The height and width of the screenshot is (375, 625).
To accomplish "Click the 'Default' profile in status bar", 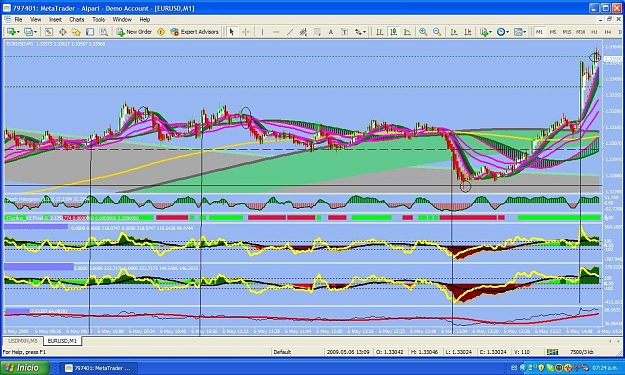I will 282,352.
